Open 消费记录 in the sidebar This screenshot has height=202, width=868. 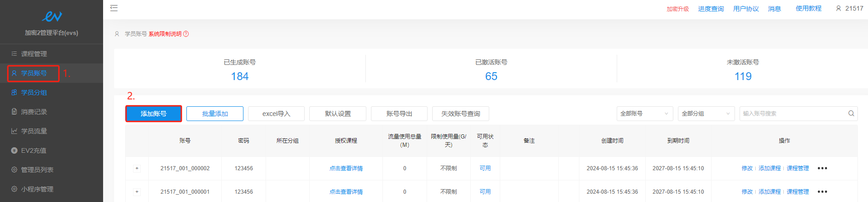point(34,112)
